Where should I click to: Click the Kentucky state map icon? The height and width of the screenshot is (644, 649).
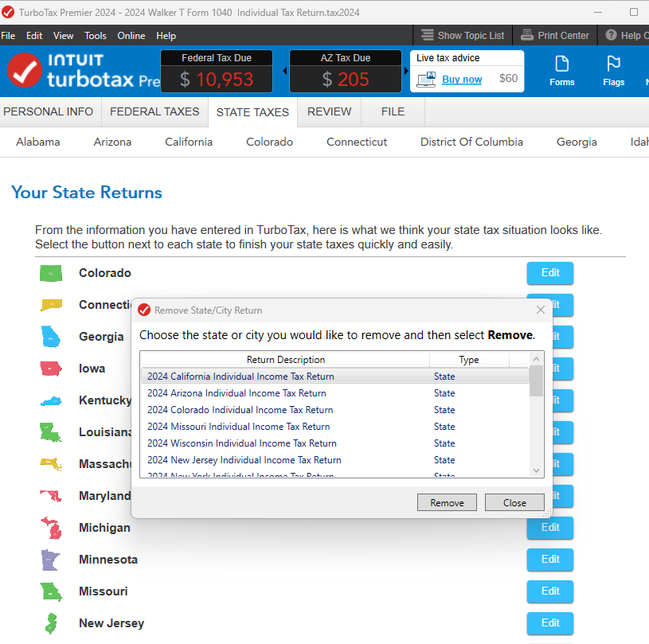point(51,400)
